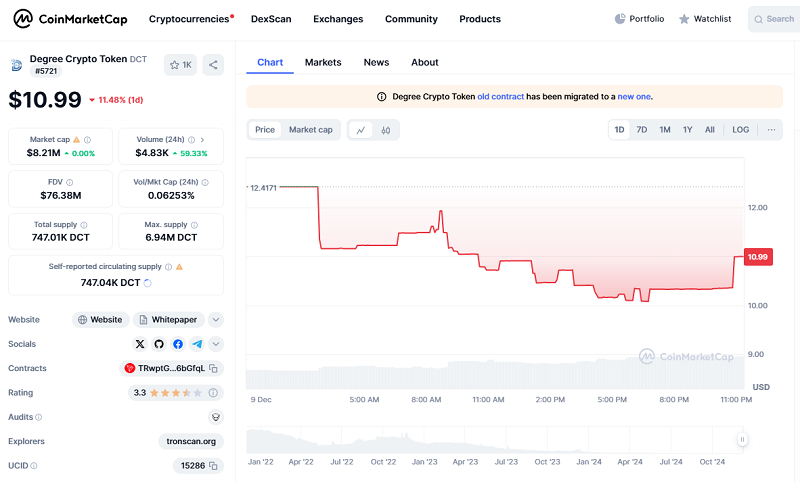
Task: Select the Chart tab
Action: [x=270, y=62]
